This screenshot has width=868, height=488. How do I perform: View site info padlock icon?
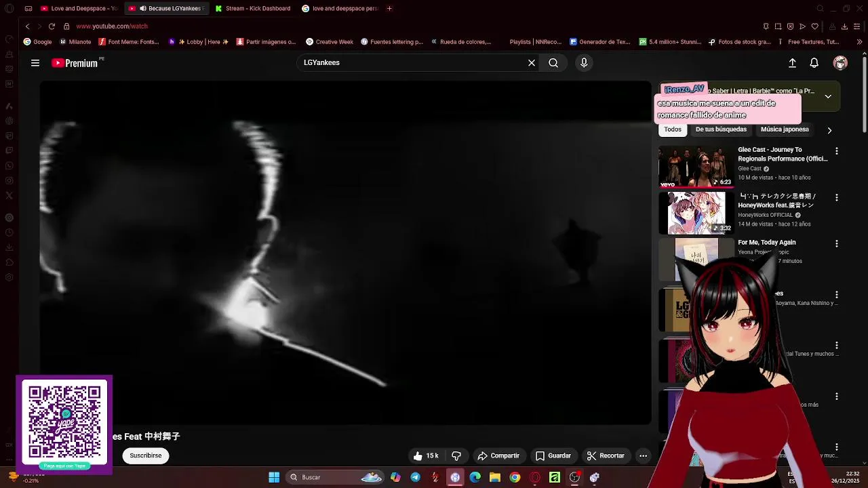(66, 26)
